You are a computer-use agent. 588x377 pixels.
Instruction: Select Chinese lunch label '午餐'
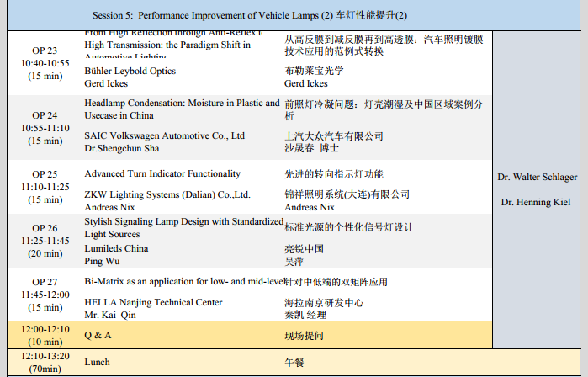(x=294, y=363)
